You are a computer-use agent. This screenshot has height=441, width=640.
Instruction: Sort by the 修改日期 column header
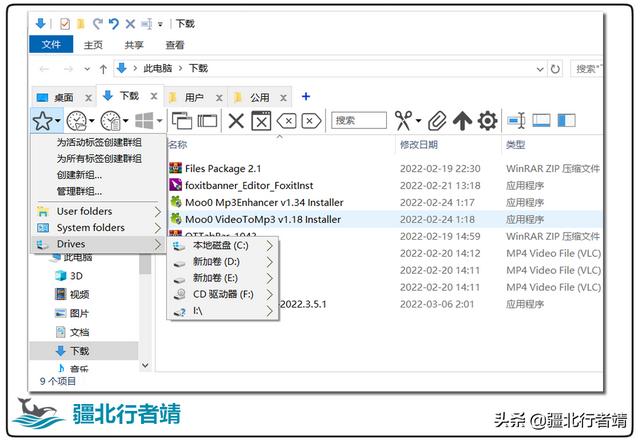(x=419, y=145)
